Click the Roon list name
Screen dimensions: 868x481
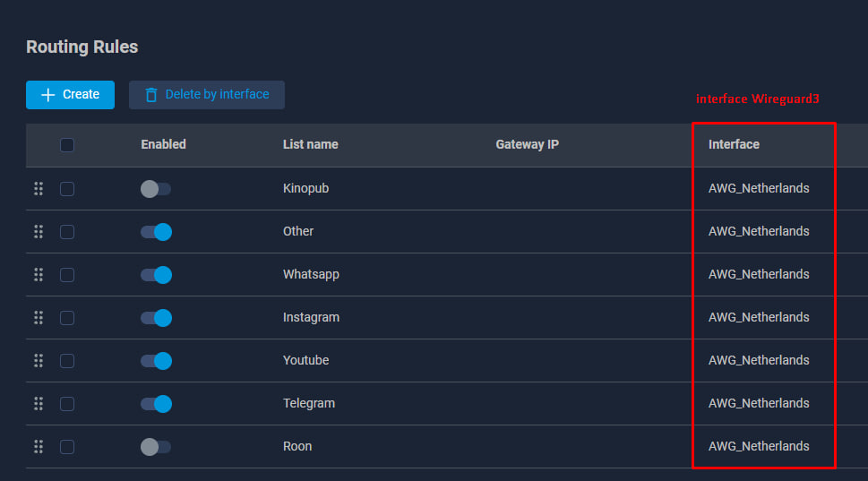pos(297,446)
